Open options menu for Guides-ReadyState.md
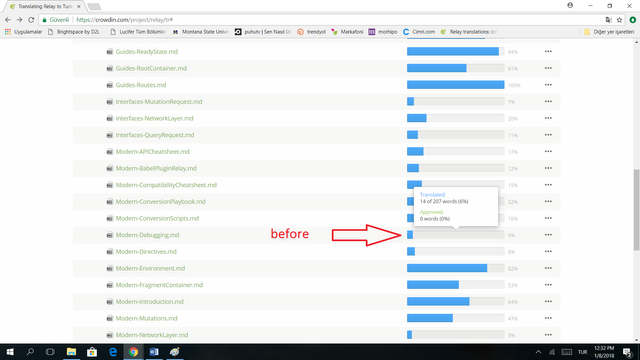Image resolution: width=640 pixels, height=360 pixels. (x=548, y=51)
